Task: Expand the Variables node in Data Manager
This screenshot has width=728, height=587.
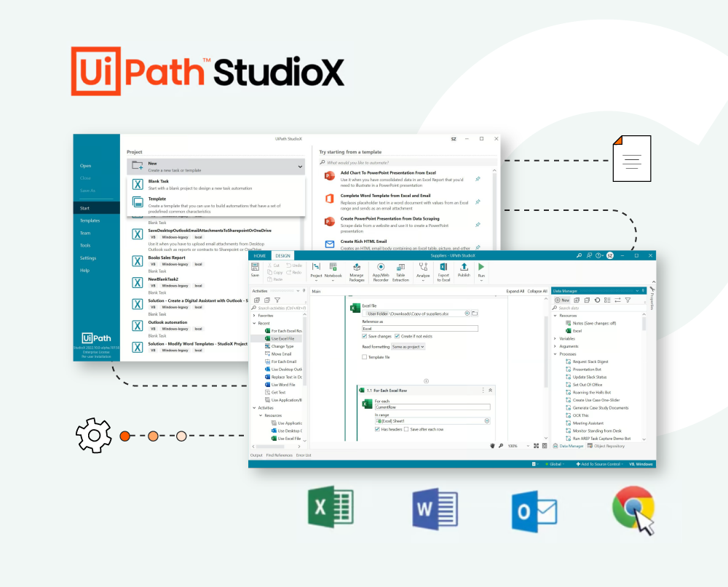Action: pyautogui.click(x=555, y=339)
